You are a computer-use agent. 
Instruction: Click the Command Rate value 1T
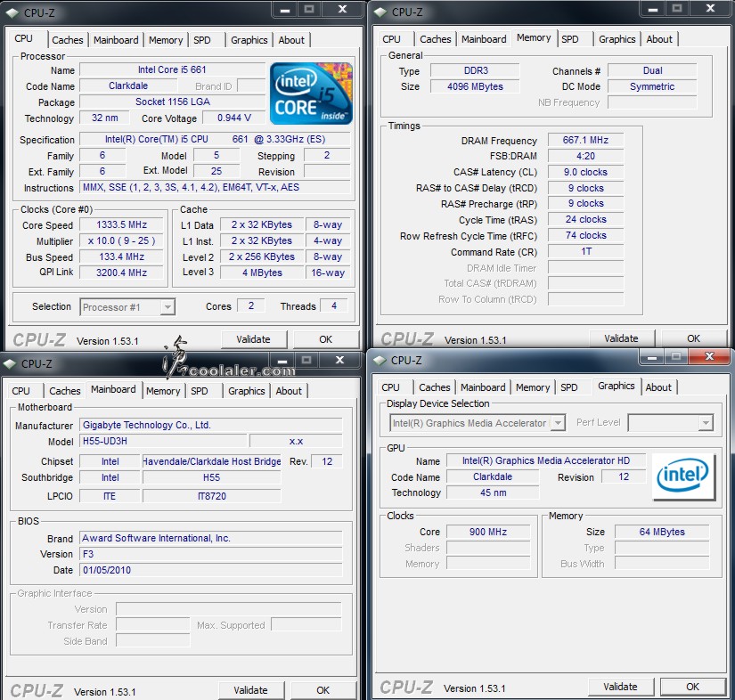pos(585,252)
